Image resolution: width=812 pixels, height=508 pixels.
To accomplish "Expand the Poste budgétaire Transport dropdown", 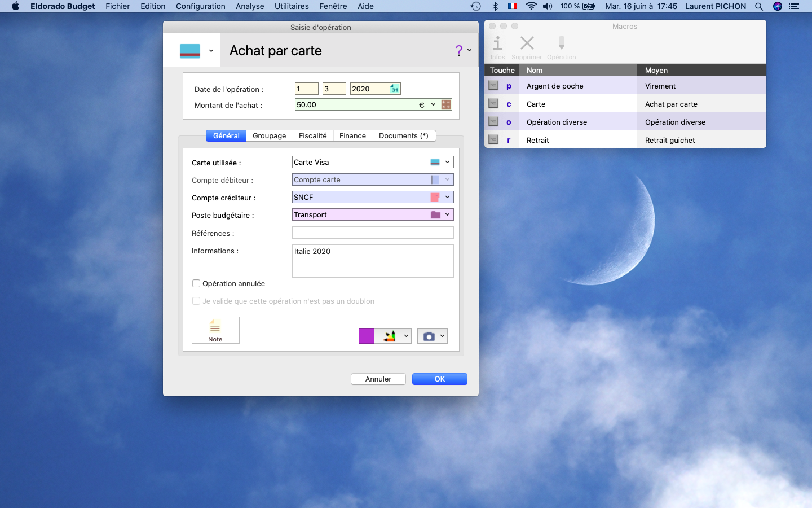I will pyautogui.click(x=447, y=214).
